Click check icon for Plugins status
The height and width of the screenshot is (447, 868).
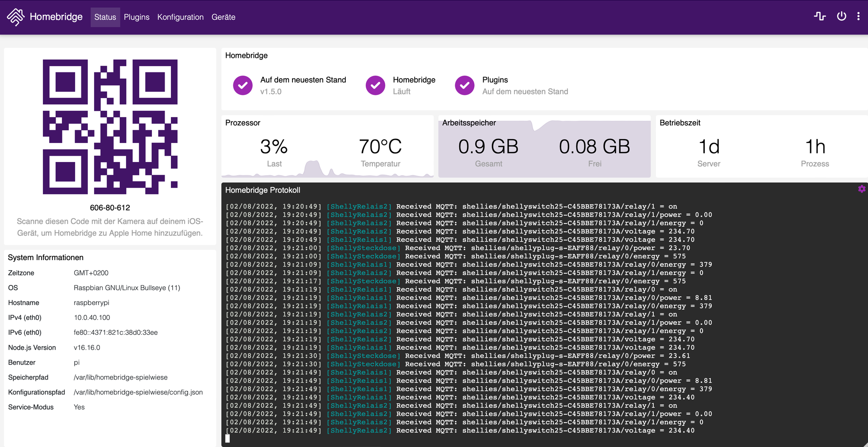(x=465, y=85)
